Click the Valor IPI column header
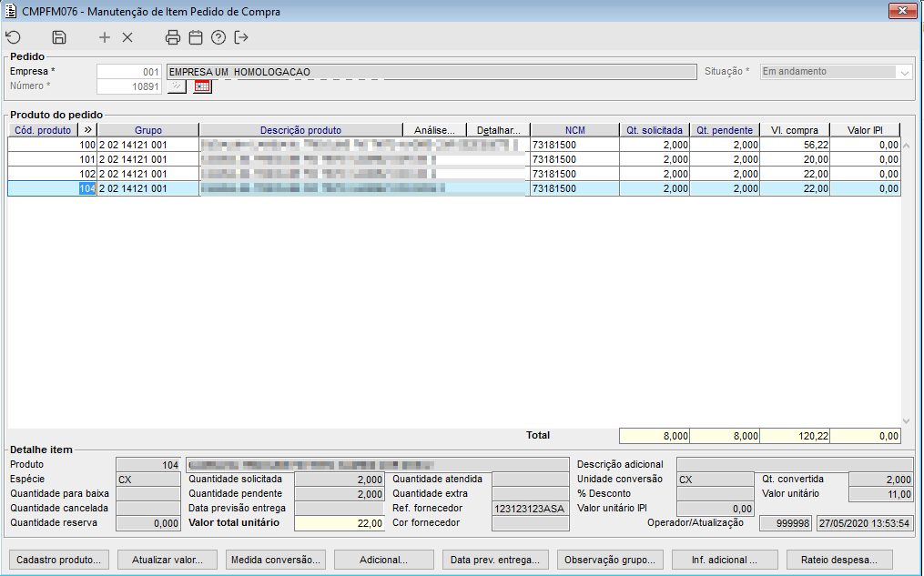The height and width of the screenshot is (576, 924). 865,129
